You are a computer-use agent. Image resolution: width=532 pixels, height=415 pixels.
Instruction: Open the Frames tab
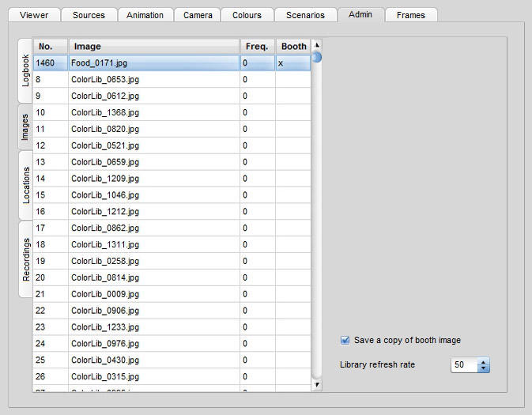coord(410,15)
